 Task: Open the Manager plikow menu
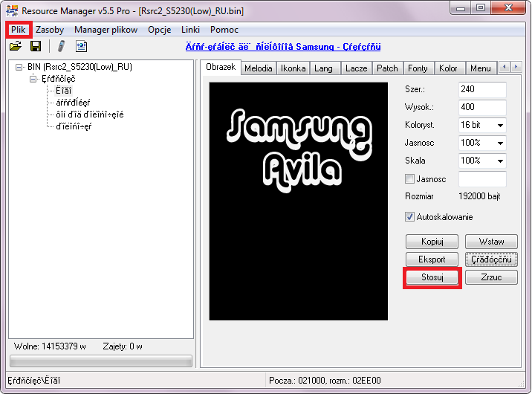(106, 30)
